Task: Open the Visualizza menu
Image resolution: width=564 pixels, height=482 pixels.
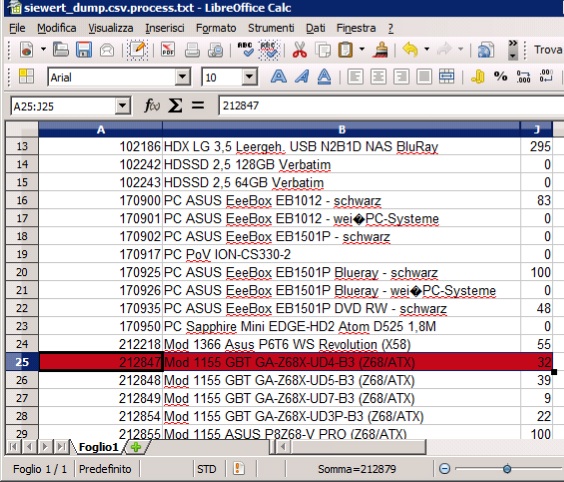Action: pos(111,28)
